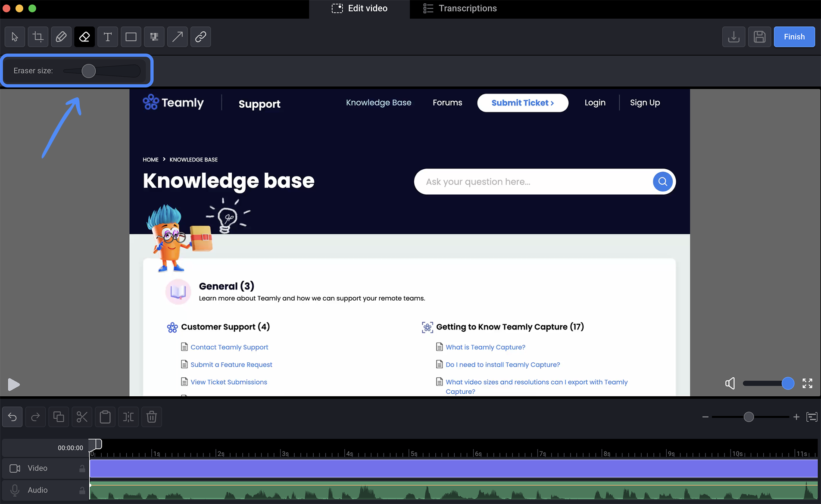Click the fit timeline to window icon

point(812,417)
